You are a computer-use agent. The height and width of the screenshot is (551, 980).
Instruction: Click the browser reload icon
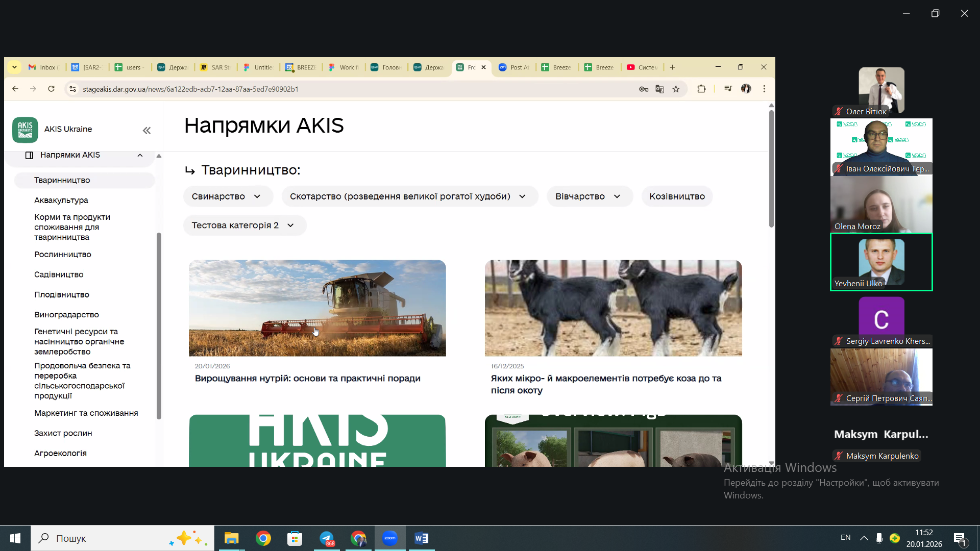(x=51, y=89)
